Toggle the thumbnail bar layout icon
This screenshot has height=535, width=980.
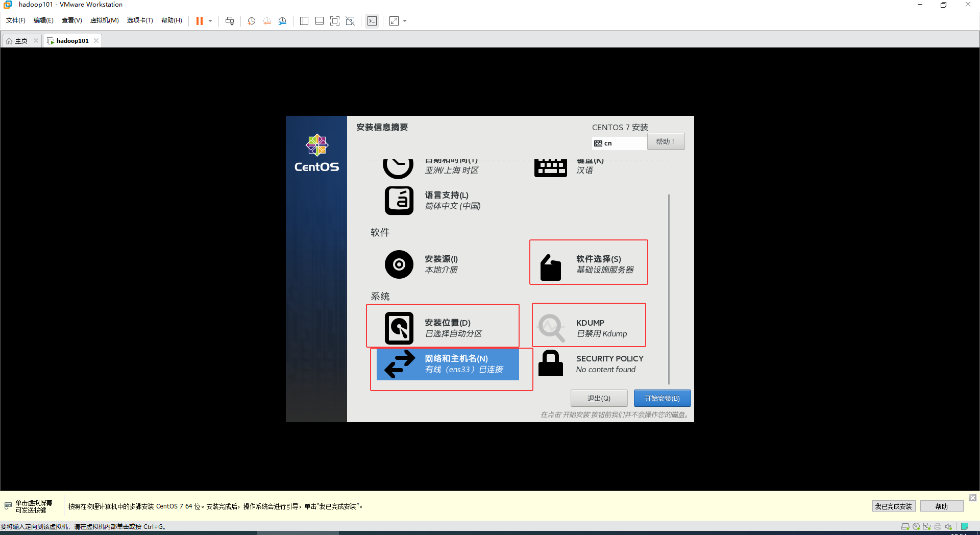(x=320, y=21)
